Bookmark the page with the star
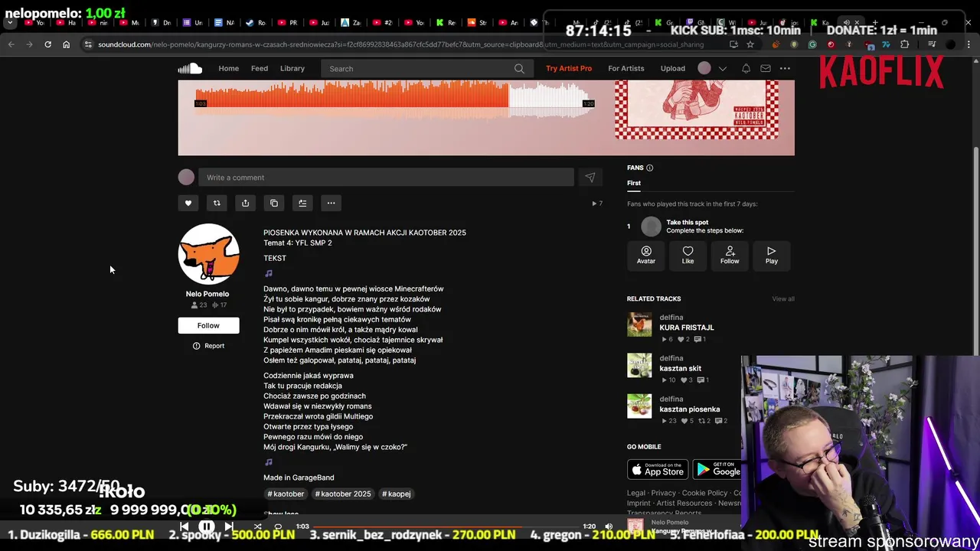Image resolution: width=980 pixels, height=551 pixels. tap(750, 44)
